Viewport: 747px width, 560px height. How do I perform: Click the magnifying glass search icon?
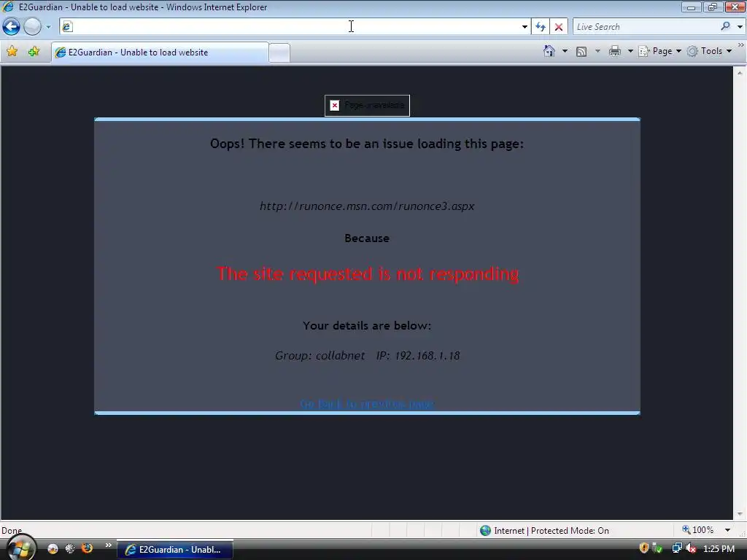click(x=726, y=27)
